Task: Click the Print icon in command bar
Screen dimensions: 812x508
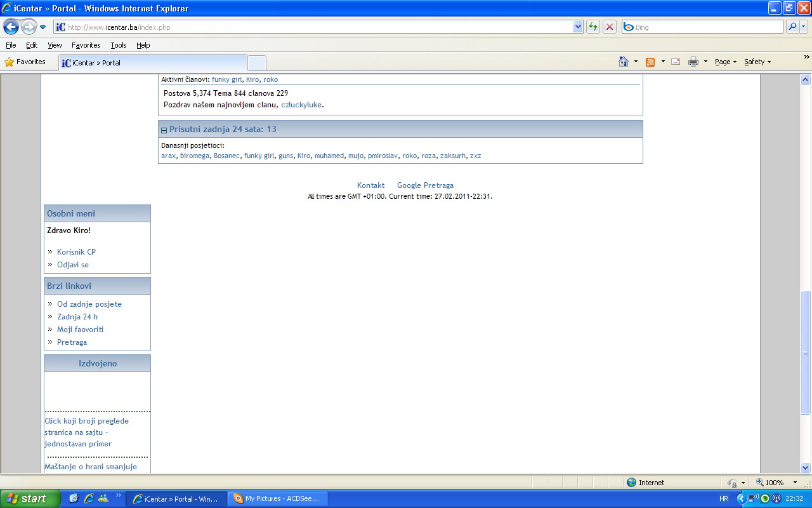Action: [x=693, y=62]
